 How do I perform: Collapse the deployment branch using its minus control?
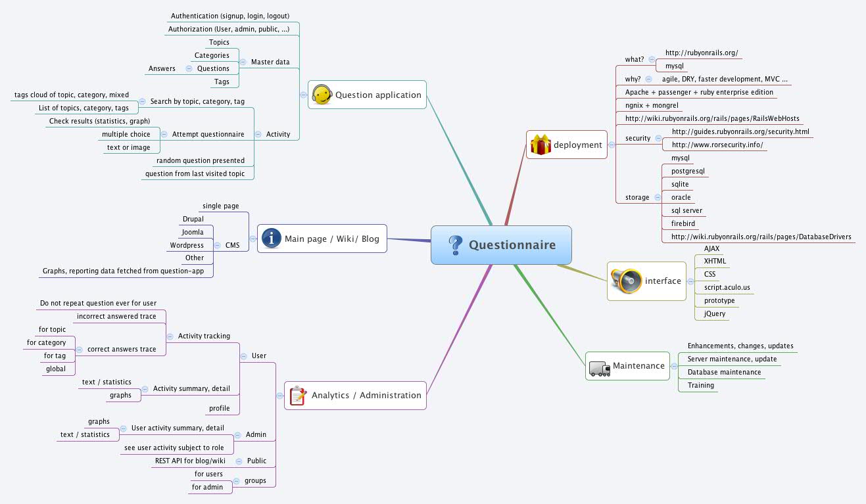coord(611,145)
